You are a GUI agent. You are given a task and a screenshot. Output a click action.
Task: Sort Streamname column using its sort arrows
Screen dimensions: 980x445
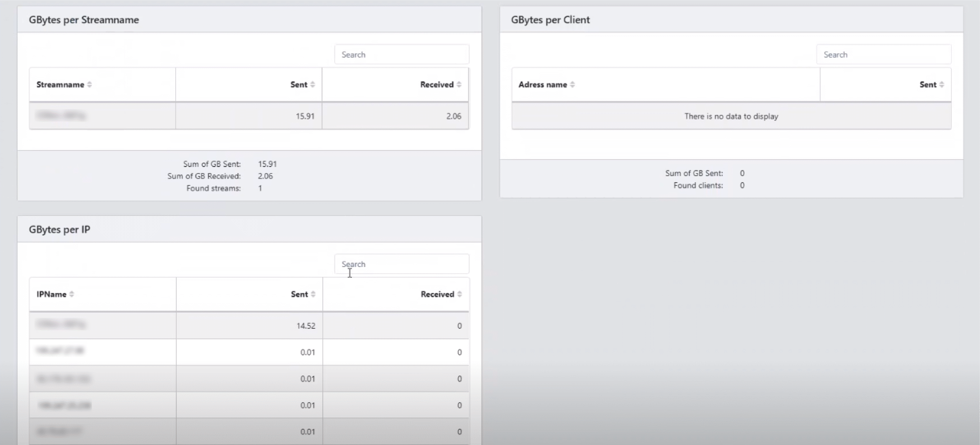click(90, 85)
